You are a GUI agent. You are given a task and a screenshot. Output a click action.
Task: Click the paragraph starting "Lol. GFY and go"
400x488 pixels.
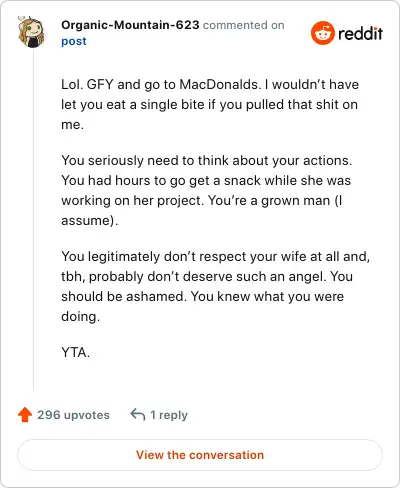pos(210,104)
